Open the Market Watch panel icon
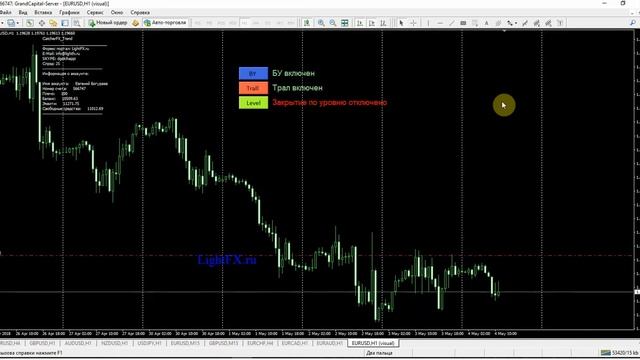 tap(30, 23)
